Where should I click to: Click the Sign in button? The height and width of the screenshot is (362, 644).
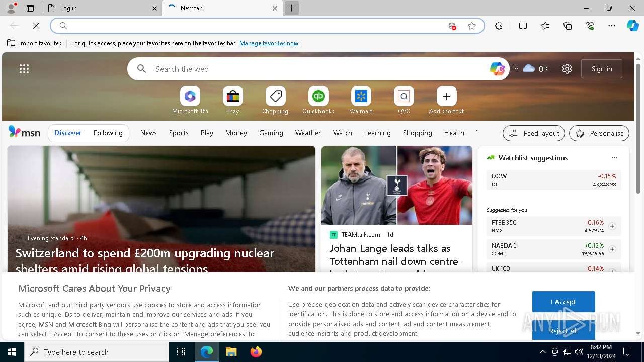tap(602, 69)
